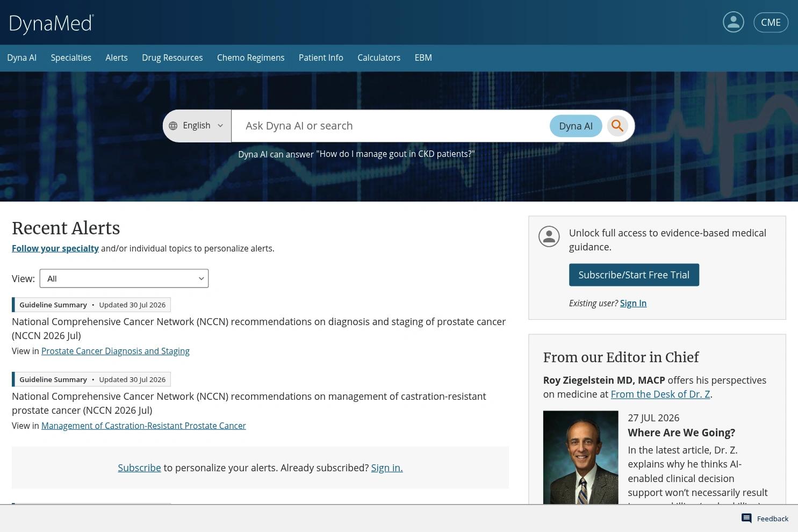Open the CME button
The height and width of the screenshot is (532, 798).
point(771,22)
